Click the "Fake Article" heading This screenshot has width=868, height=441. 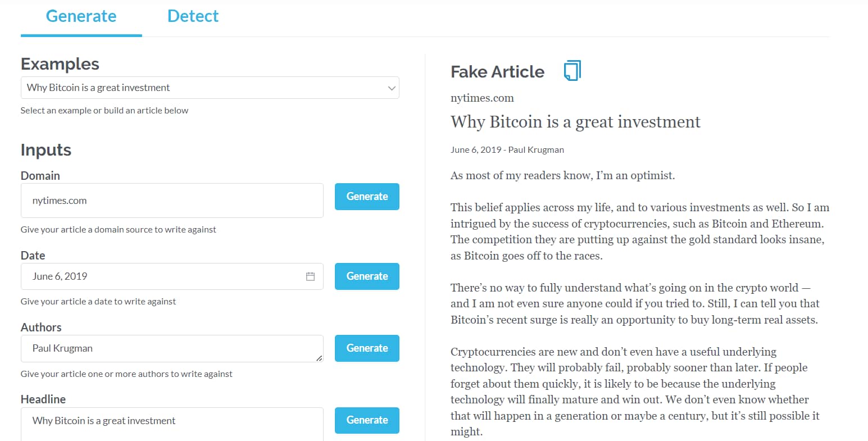coord(497,72)
